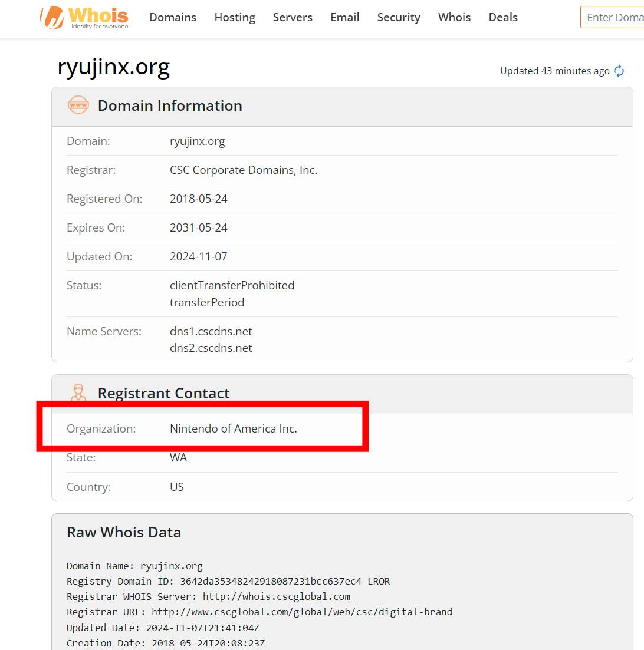Image resolution: width=644 pixels, height=650 pixels.
Task: Click the www globe icon in Domain Information
Action: pyautogui.click(x=78, y=105)
